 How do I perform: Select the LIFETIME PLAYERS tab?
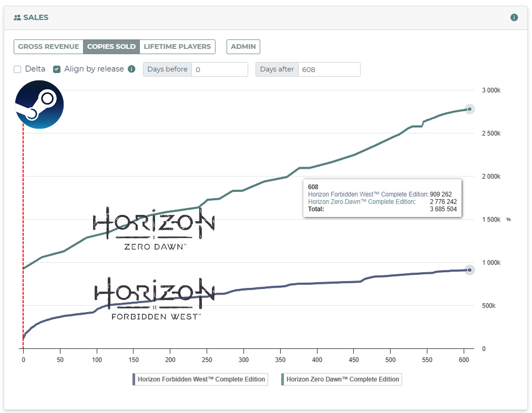point(177,46)
